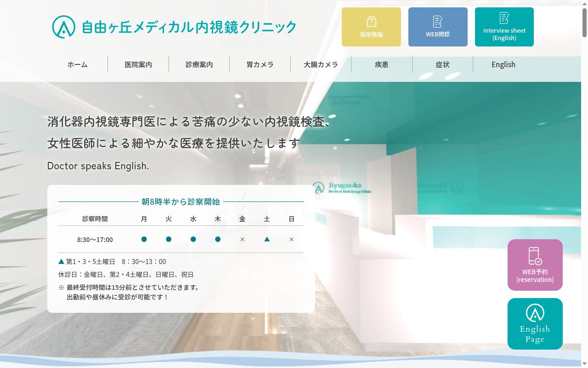The height and width of the screenshot is (368, 588).
Task: Click the WEB予約 (reservation) button
Action: (535, 265)
